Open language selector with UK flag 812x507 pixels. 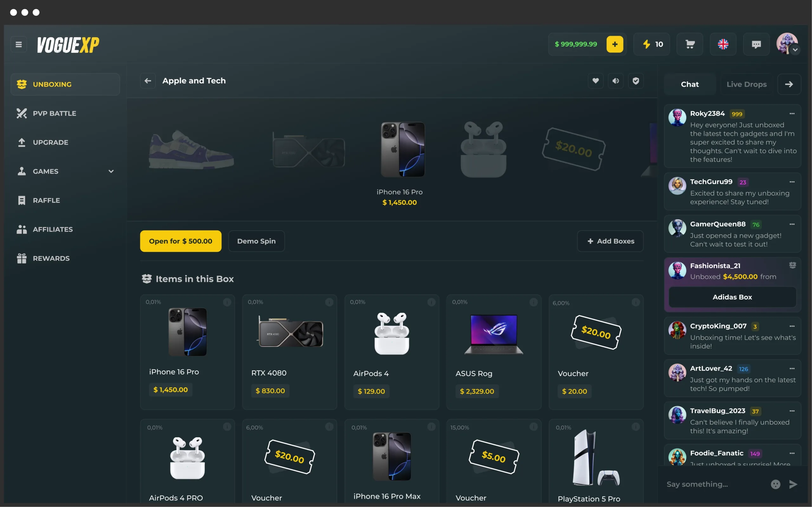click(723, 44)
